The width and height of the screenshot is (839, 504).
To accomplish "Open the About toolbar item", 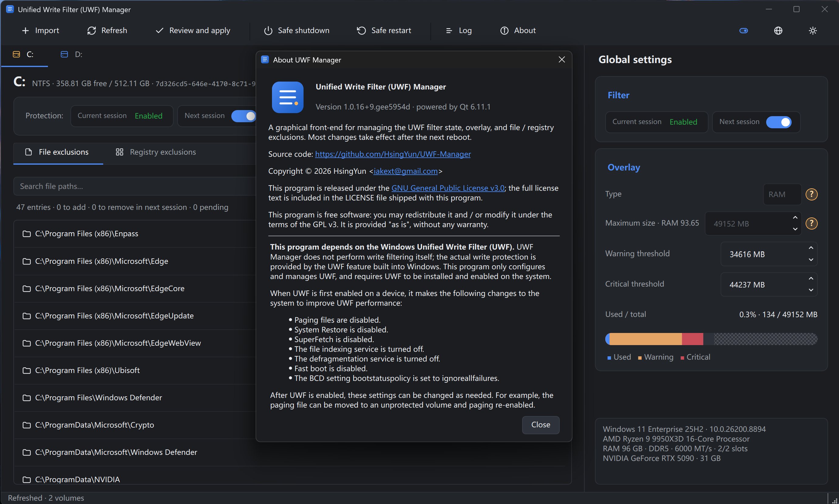I will click(x=518, y=31).
